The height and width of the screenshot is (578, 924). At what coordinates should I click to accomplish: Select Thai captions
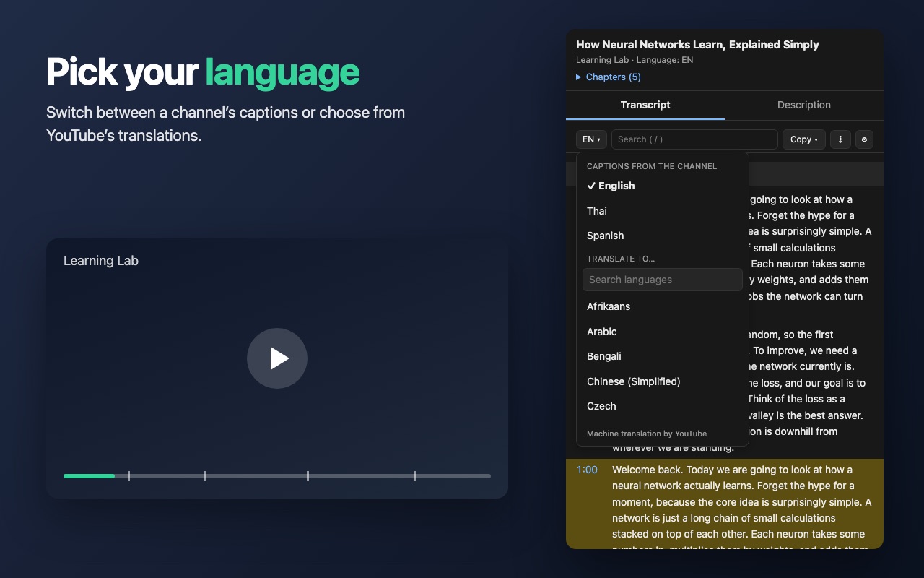[x=663, y=211]
